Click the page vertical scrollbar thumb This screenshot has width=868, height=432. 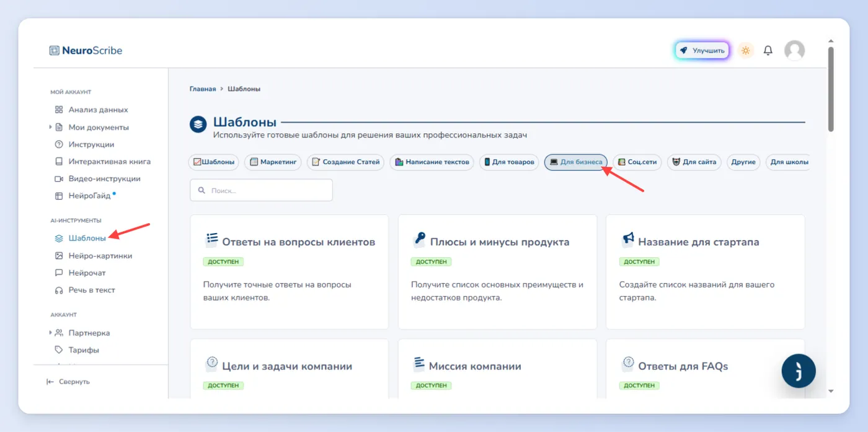[831, 90]
